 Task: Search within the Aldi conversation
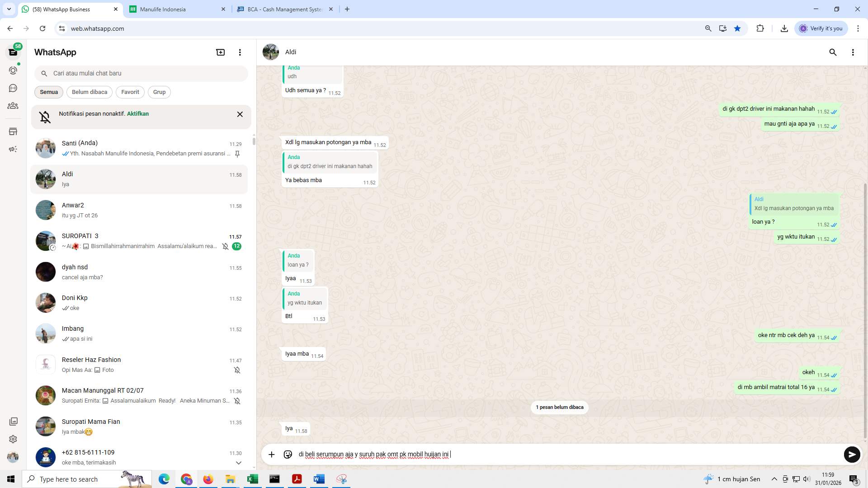833,52
